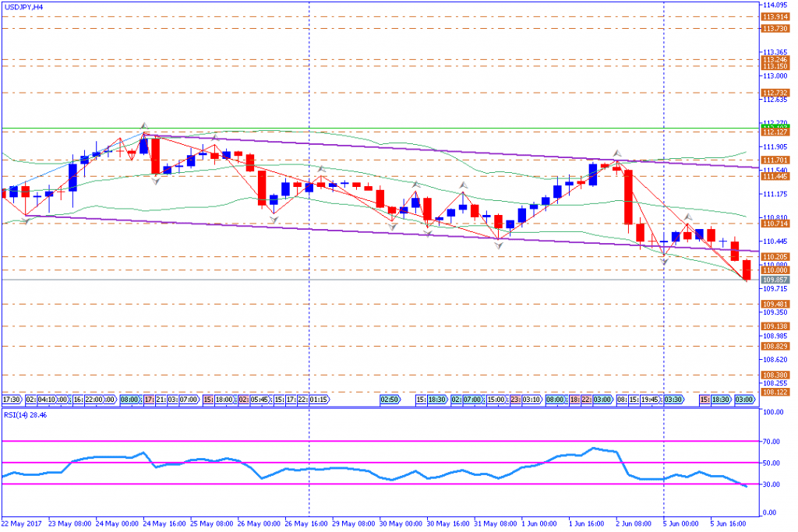Click the down fractal arrow beneath the 26 May low

(274, 220)
